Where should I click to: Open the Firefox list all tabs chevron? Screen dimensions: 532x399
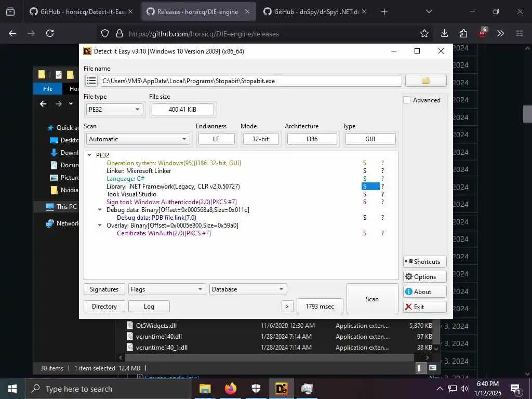point(429,12)
